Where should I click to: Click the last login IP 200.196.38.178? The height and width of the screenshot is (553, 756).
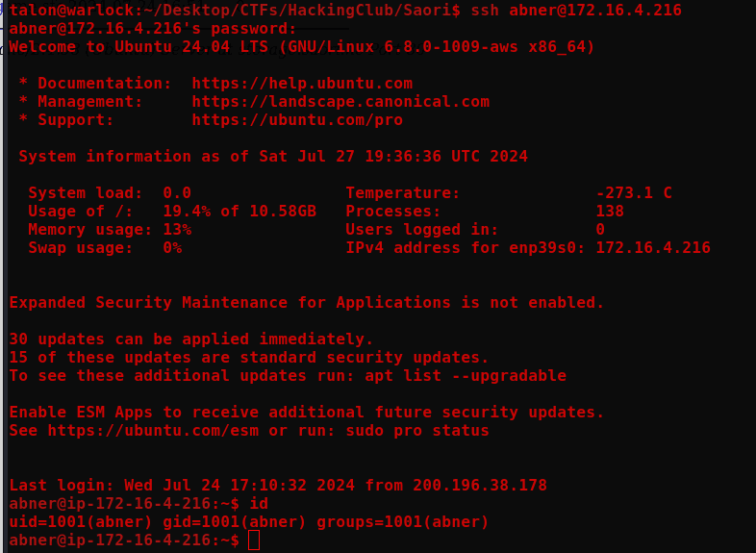tap(480, 486)
